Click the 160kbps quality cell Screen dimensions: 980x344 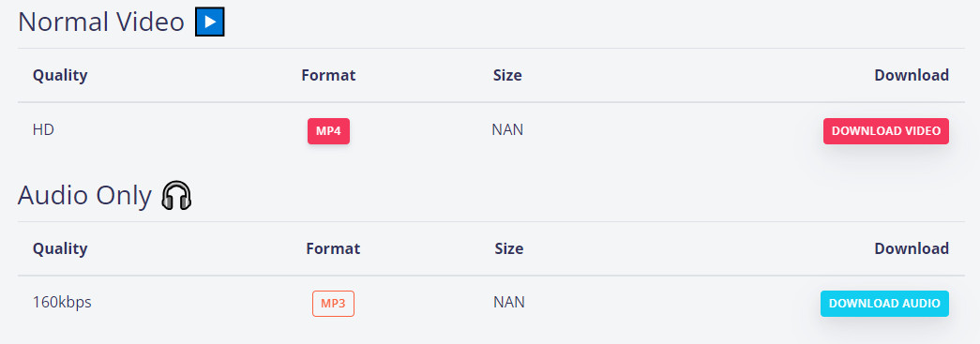click(x=62, y=302)
